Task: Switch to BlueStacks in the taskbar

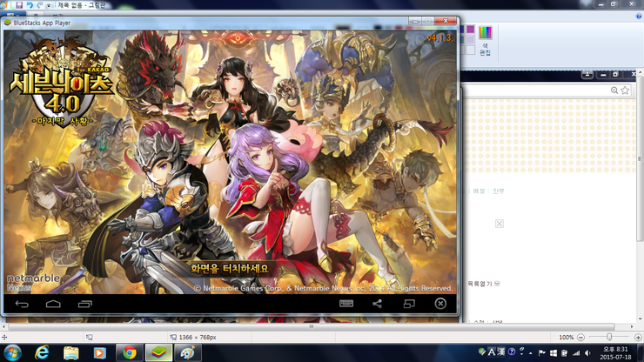Action: (158, 353)
